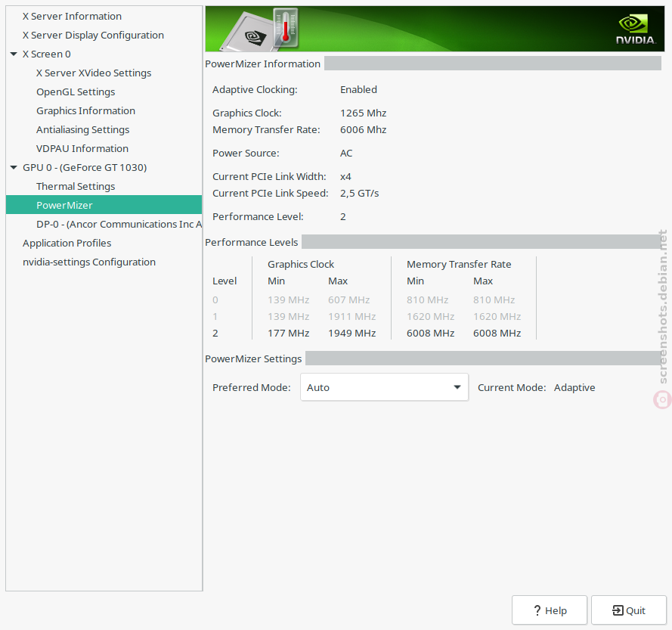Click the 'Level' column header

[225, 281]
